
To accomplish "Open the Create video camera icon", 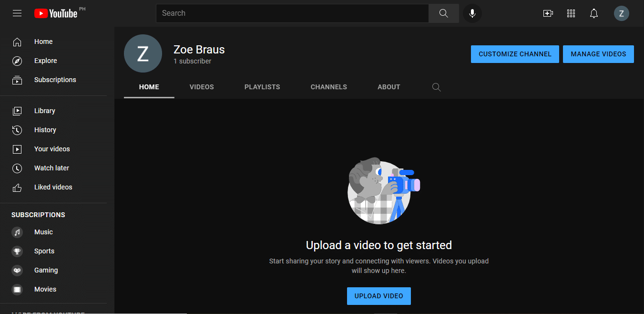I will point(548,13).
